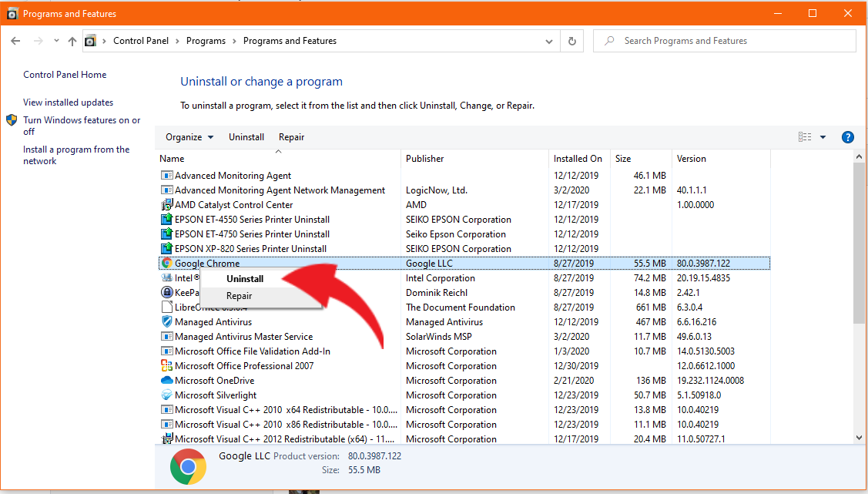Click the vertical scrollbar down arrow
This screenshot has width=868, height=494.
point(860,438)
